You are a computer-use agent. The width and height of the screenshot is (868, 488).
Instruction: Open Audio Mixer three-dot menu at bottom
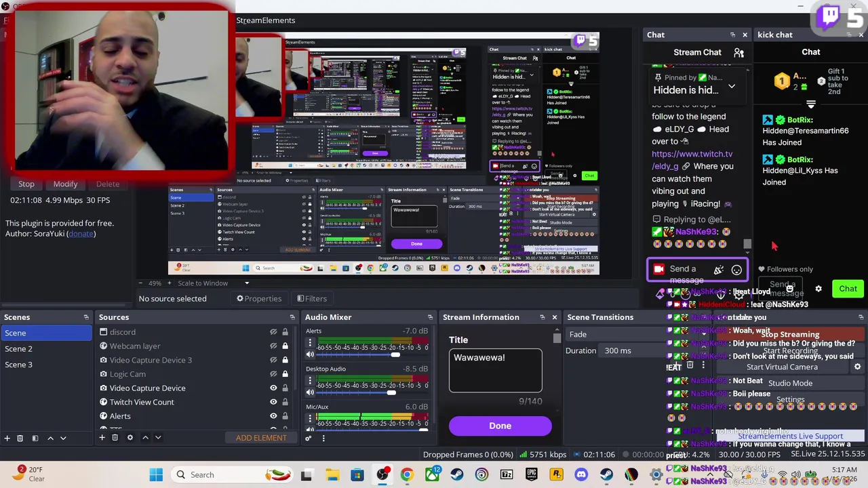[323, 438]
